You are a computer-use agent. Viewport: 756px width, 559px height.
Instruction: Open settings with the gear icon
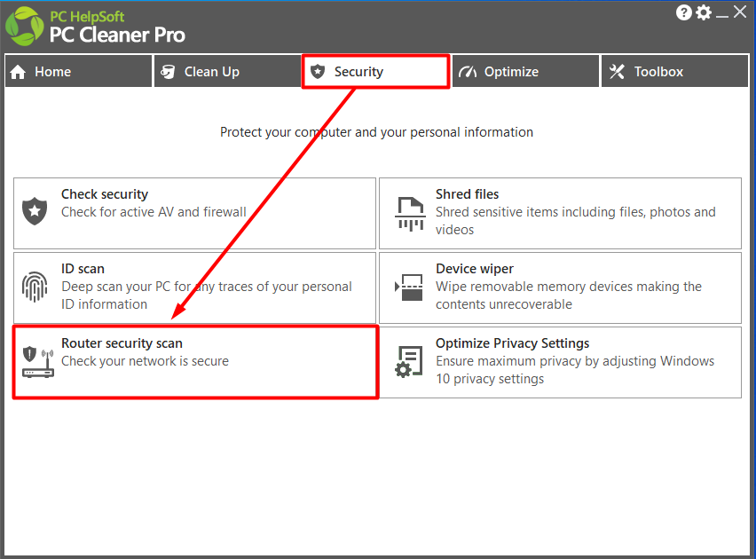pos(704,12)
